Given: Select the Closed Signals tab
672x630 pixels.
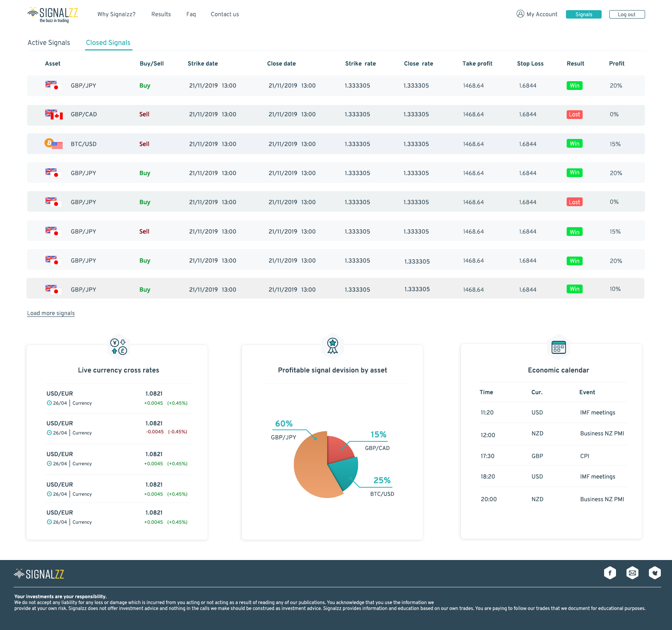Looking at the screenshot, I should click(x=108, y=43).
